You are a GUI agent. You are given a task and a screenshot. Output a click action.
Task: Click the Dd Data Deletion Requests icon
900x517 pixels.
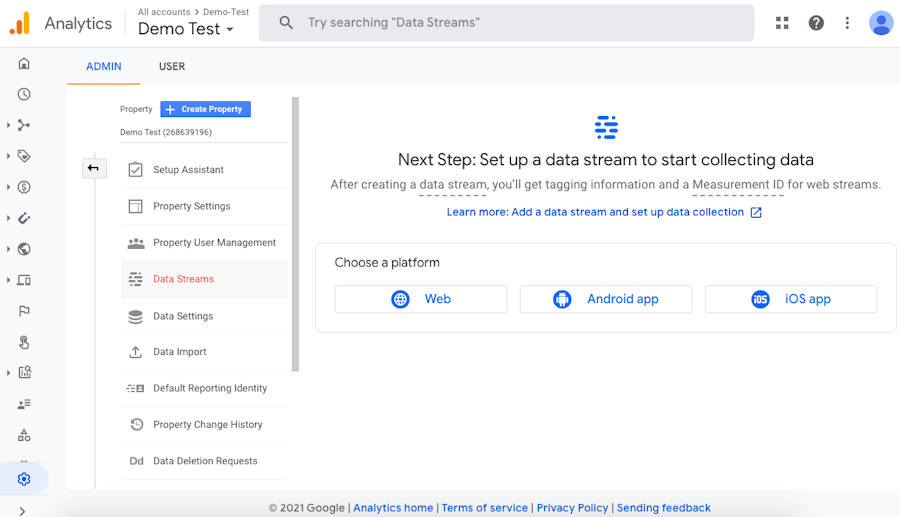coord(137,461)
